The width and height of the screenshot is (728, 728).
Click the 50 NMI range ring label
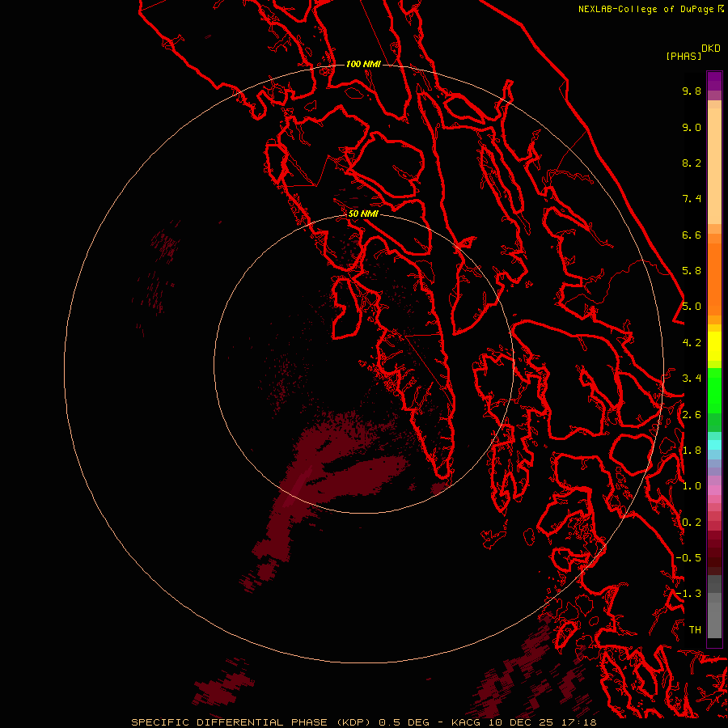point(363,214)
